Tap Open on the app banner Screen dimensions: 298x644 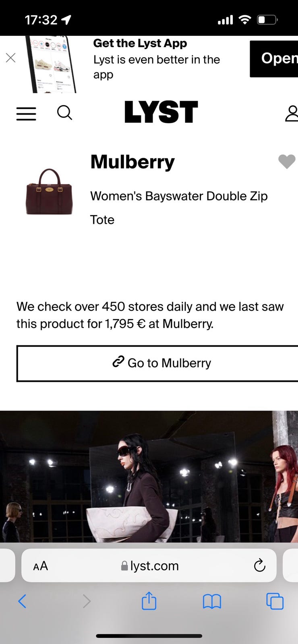coord(274,59)
